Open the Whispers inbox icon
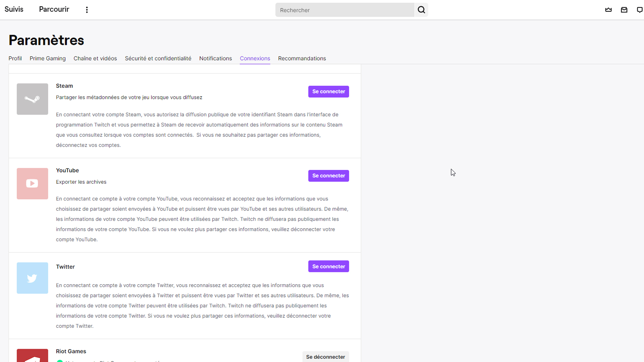644x362 pixels. click(624, 10)
